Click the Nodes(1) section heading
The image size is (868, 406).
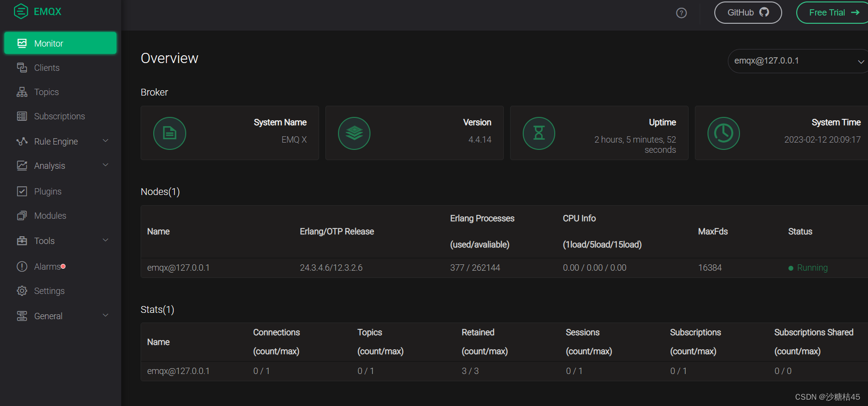point(160,192)
